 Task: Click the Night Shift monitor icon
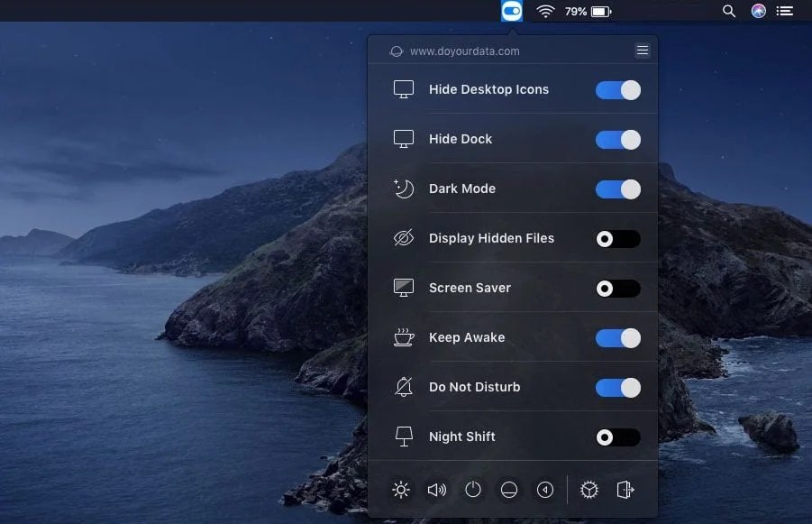tap(403, 437)
